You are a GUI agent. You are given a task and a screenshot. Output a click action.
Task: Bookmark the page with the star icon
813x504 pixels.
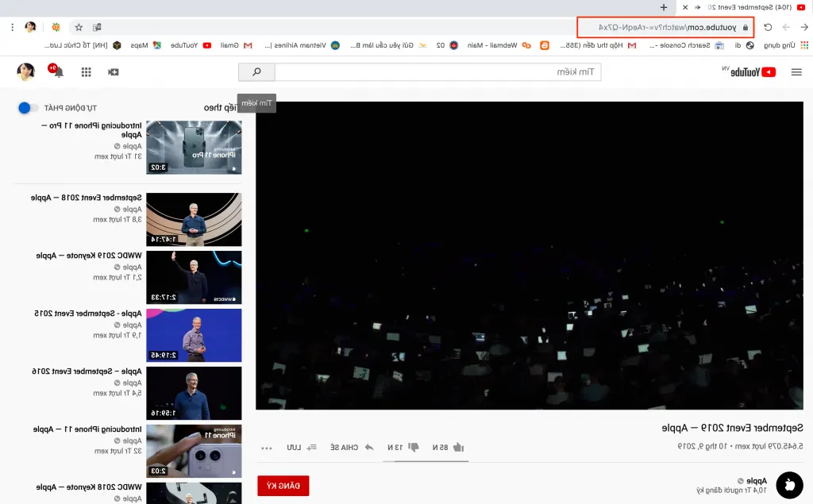79,27
